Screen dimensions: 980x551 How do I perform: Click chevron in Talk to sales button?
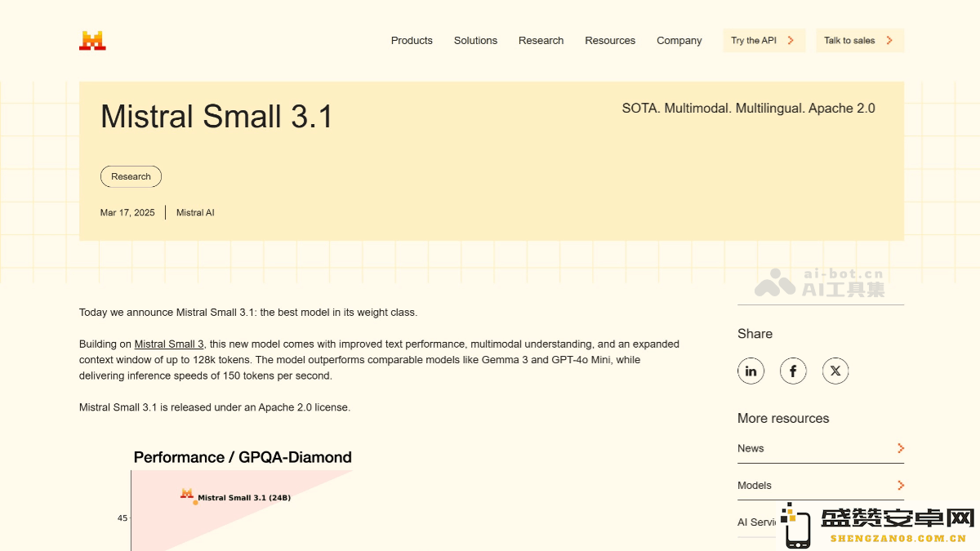pyautogui.click(x=889, y=40)
